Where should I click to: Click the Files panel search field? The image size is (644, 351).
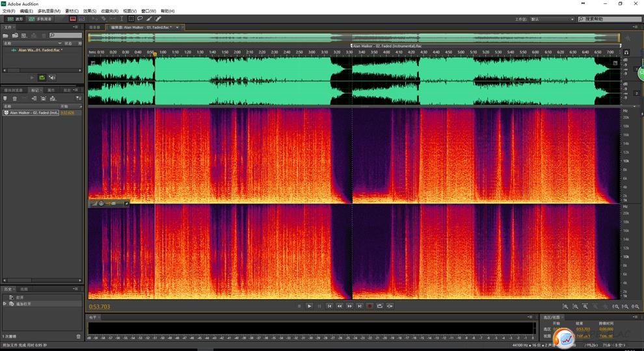pyautogui.click(x=65, y=36)
